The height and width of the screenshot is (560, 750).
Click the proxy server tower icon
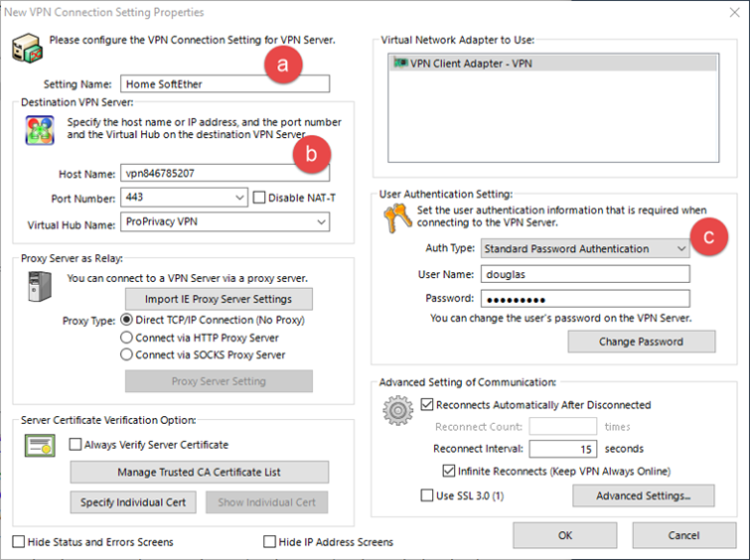(x=39, y=289)
